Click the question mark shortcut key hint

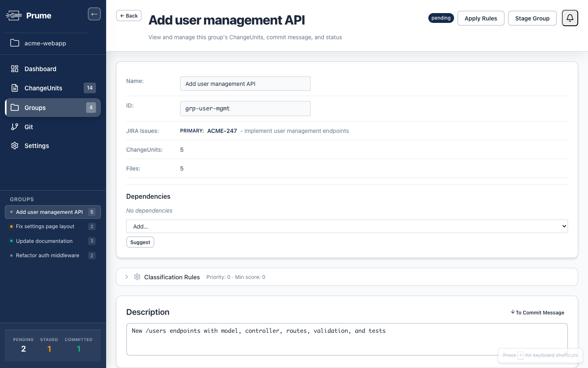(x=521, y=355)
